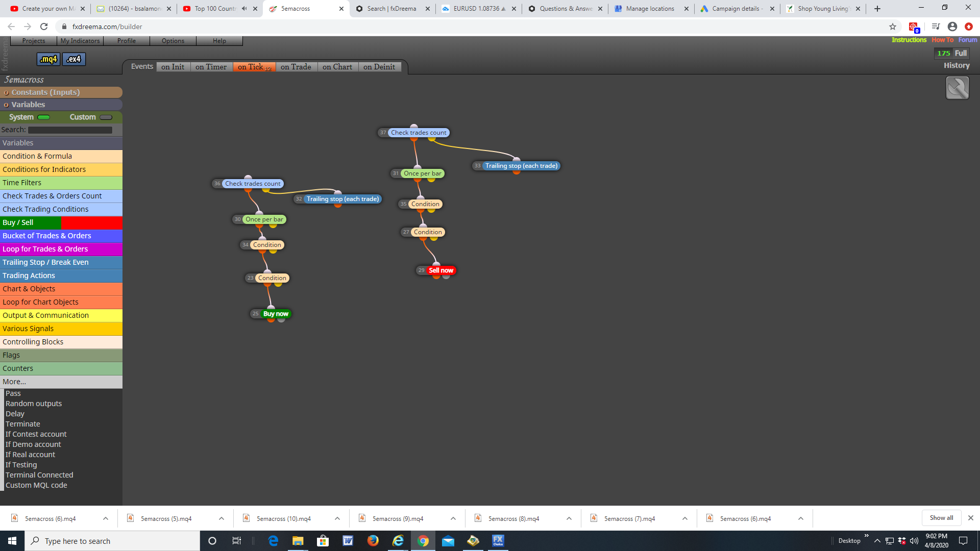The width and height of the screenshot is (980, 551).
Task: Open Windows Start menu
Action: tap(12, 541)
